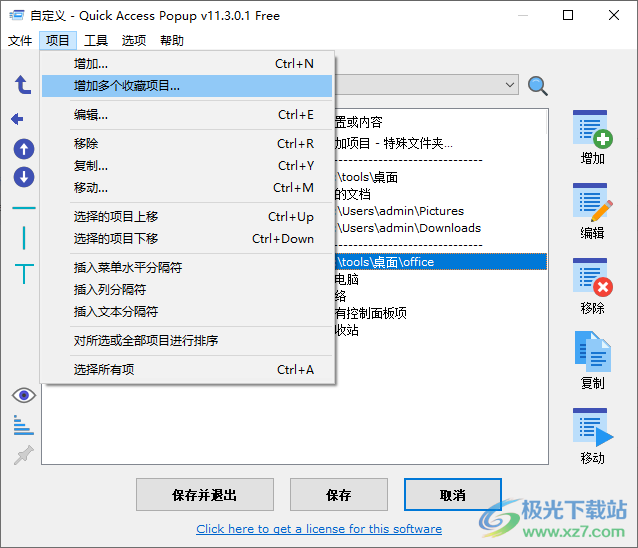
Task: Select the 特殊文件夹... list row
Action: [441, 143]
